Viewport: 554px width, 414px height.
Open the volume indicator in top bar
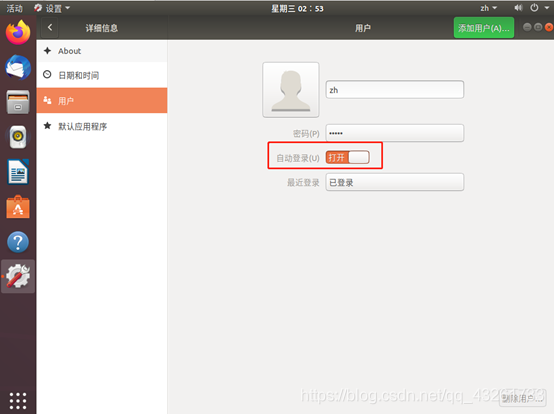tap(518, 8)
